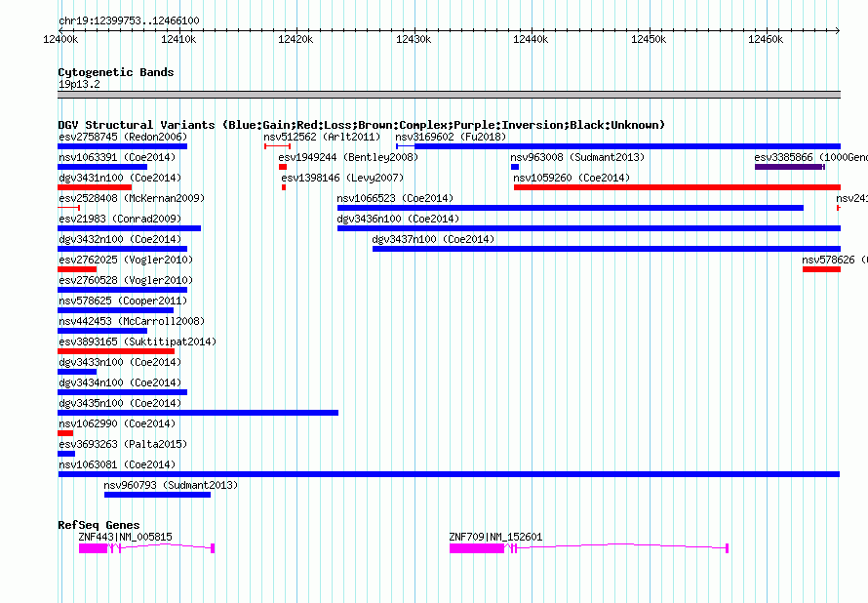Click the 12450k ruler position
Viewport: 868px width, 603px height.
click(649, 39)
